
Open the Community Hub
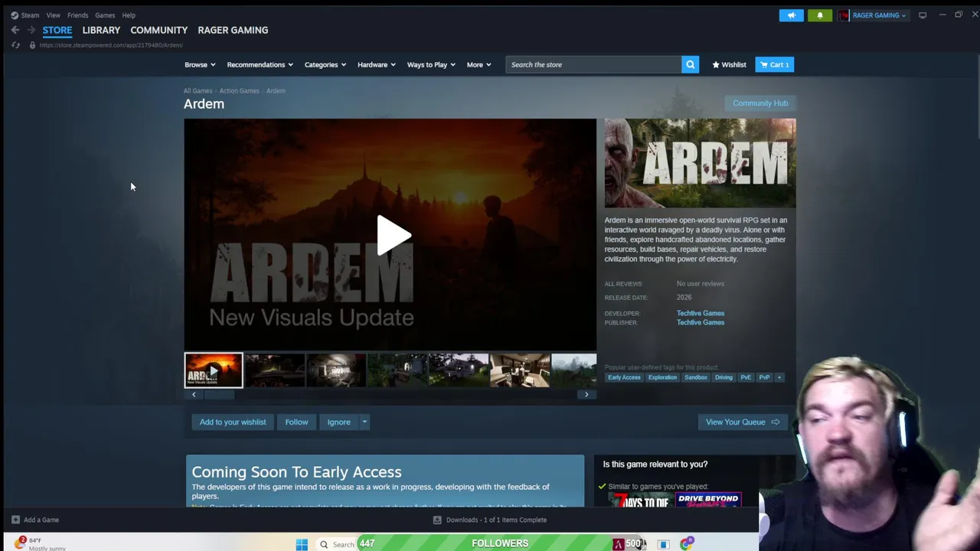tap(760, 103)
